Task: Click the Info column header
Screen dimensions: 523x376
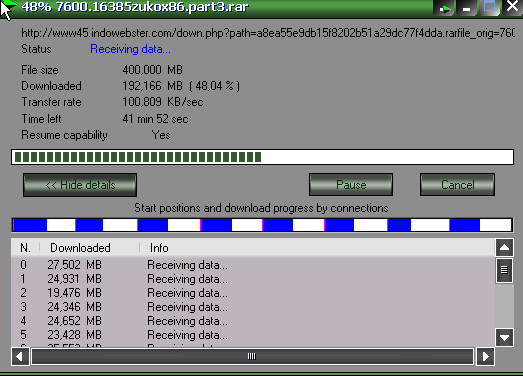Action: coord(317,248)
